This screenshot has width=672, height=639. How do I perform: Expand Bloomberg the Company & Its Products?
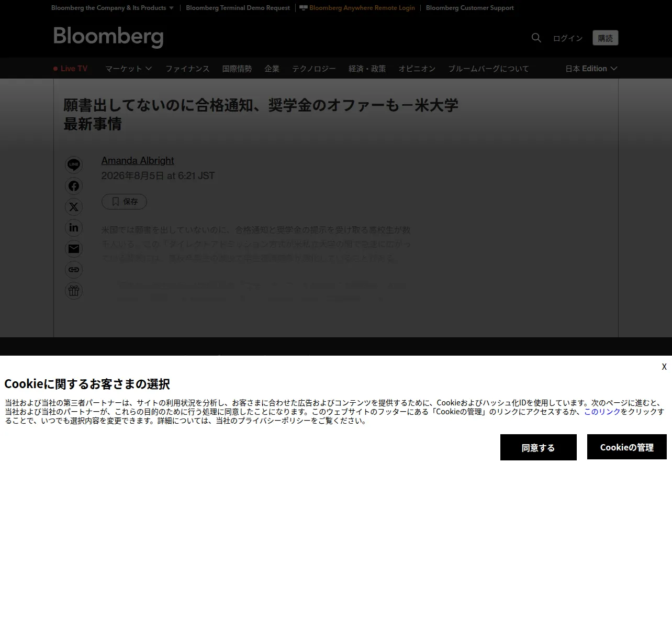[113, 8]
